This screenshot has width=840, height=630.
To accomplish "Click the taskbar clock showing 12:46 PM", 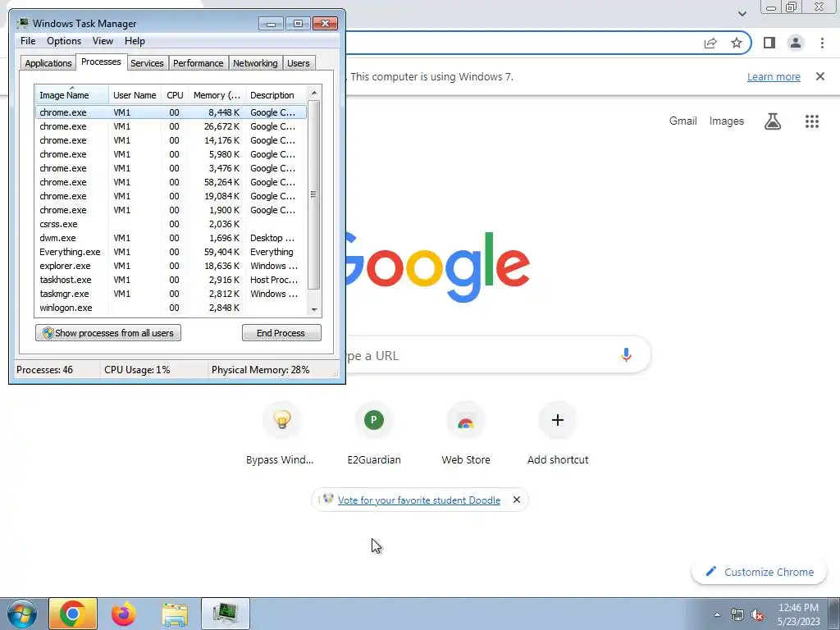I will [798, 614].
